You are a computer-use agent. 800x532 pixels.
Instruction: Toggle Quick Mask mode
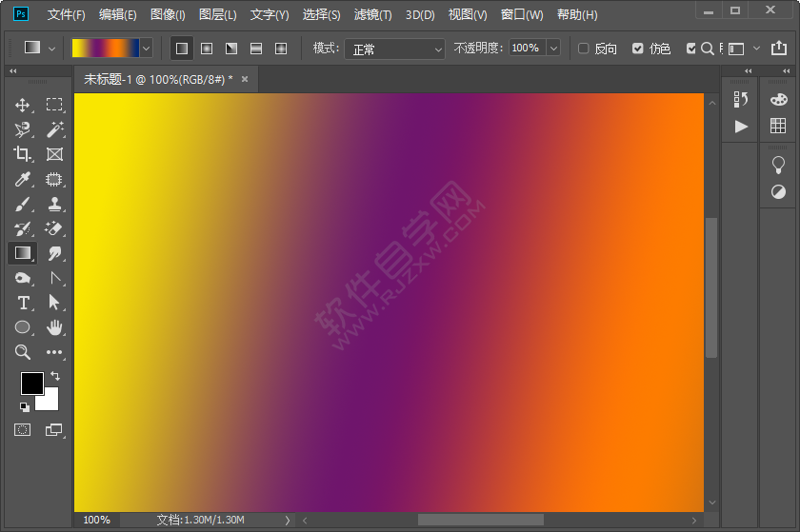[x=23, y=429]
